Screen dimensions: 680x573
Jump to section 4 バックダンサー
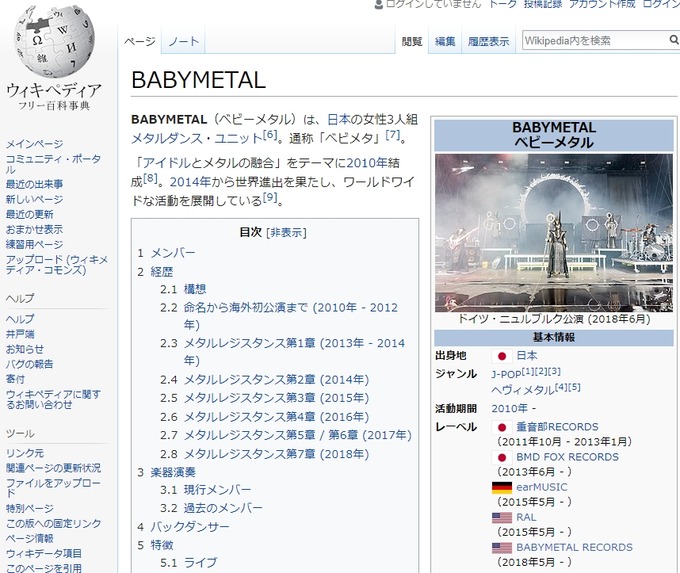coord(190,527)
